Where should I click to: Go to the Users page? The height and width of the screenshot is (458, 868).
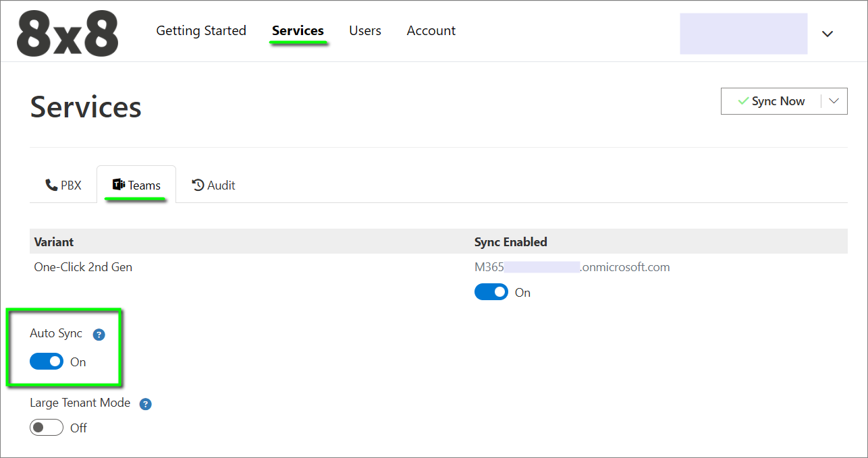365,30
